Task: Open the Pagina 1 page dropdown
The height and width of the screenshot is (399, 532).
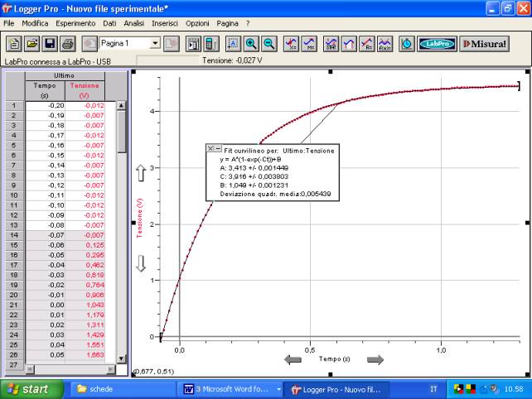Action: [x=156, y=43]
